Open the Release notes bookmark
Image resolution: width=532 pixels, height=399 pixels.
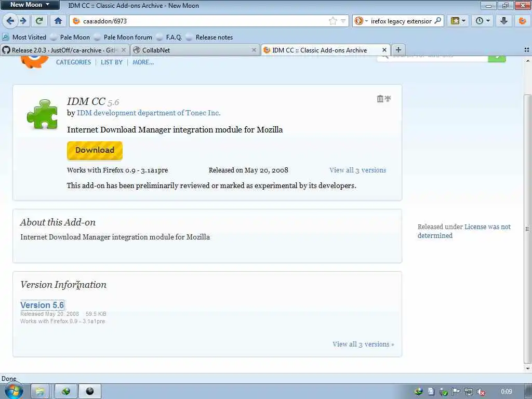209,37
